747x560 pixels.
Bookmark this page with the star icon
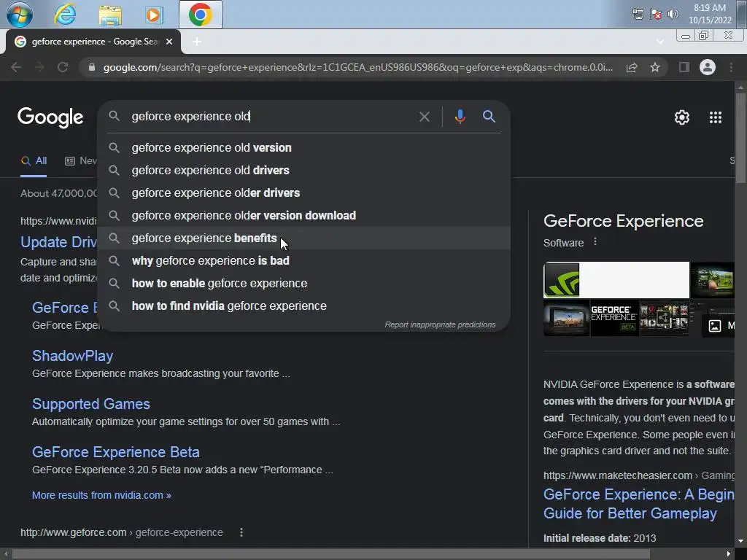tap(655, 67)
